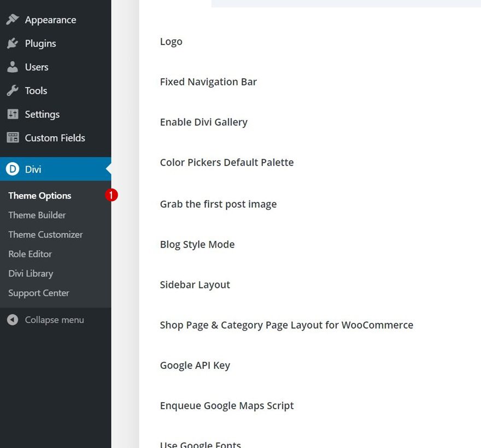Select the Logo setting row

point(171,41)
